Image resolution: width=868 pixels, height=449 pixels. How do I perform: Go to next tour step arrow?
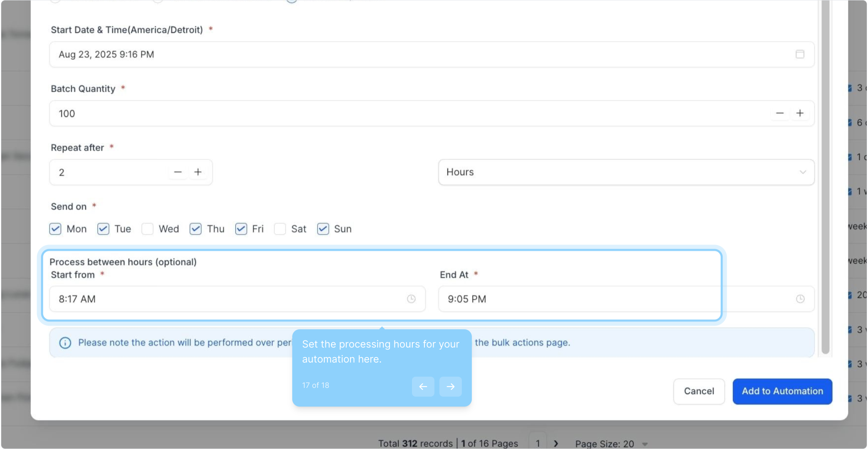(x=451, y=387)
